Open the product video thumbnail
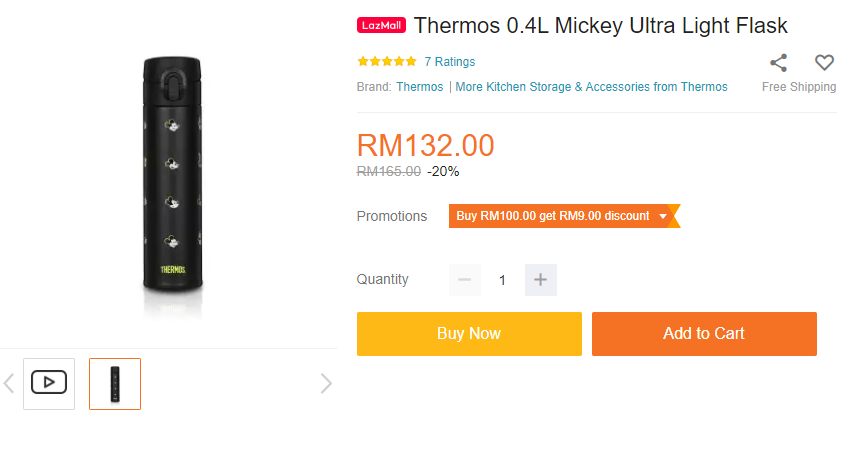 49,383
